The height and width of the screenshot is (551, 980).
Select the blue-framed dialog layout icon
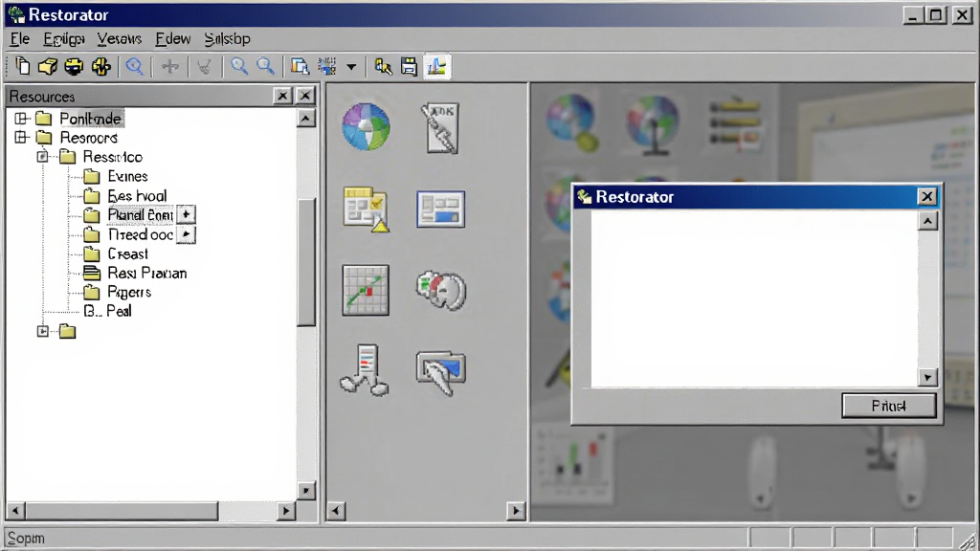coord(440,209)
